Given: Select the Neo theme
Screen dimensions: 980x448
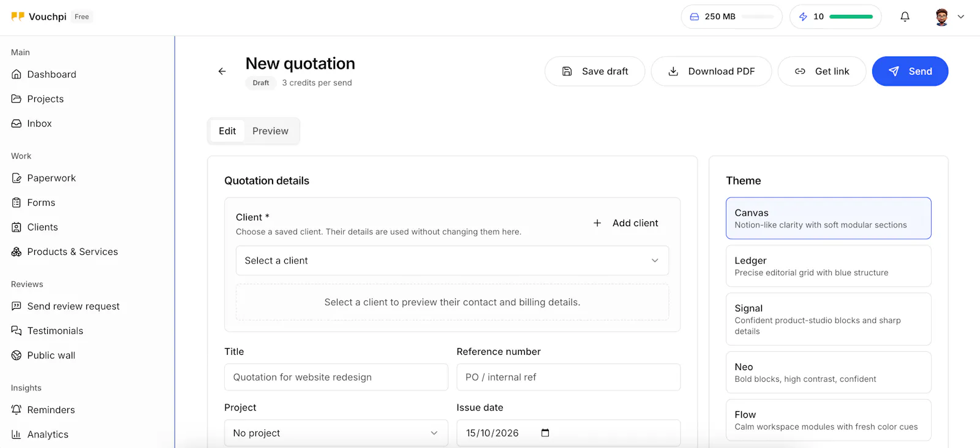Looking at the screenshot, I should (828, 372).
